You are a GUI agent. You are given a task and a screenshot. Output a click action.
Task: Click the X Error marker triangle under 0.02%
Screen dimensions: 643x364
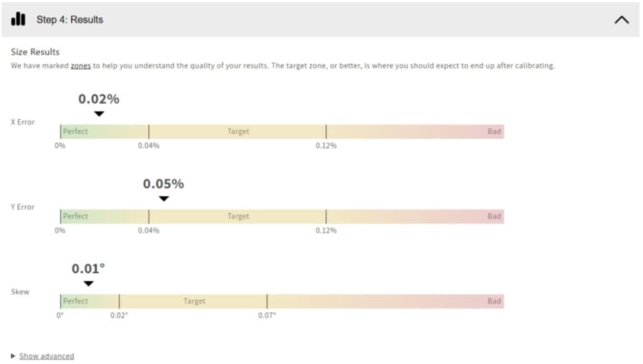click(99, 114)
